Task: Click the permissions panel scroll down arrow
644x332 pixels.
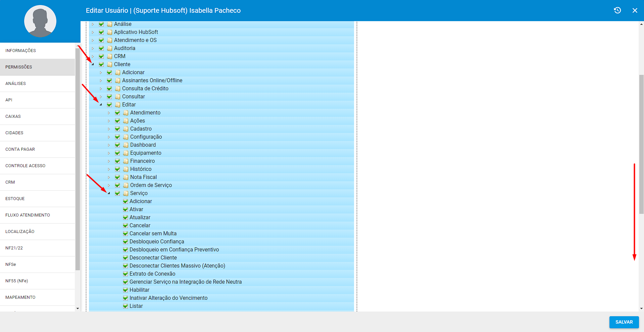Action: [x=641, y=309]
